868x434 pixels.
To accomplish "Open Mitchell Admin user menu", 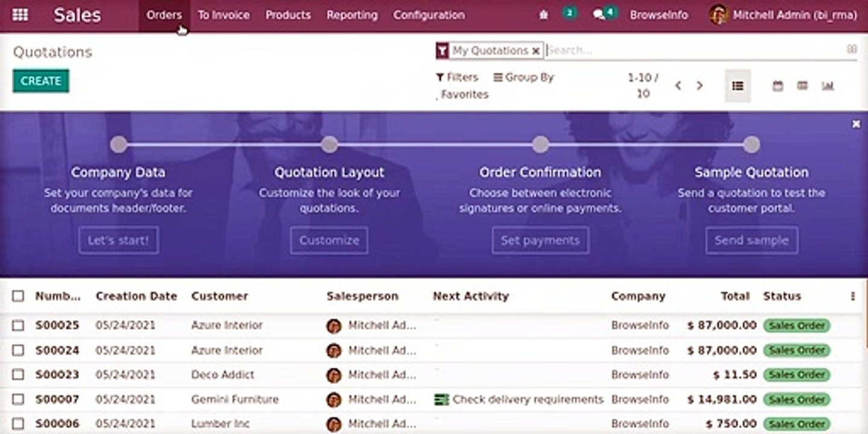I will point(783,15).
